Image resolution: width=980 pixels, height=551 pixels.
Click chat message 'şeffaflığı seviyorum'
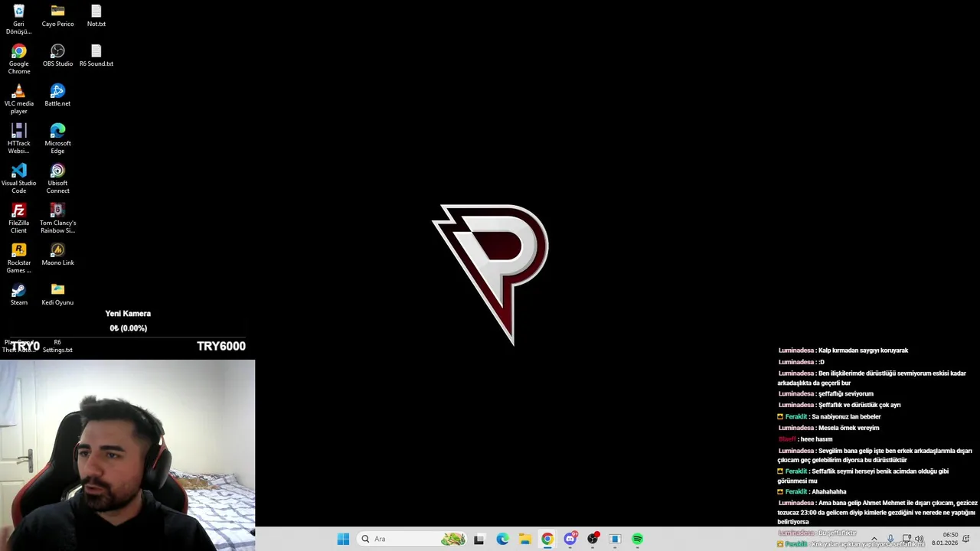(845, 393)
